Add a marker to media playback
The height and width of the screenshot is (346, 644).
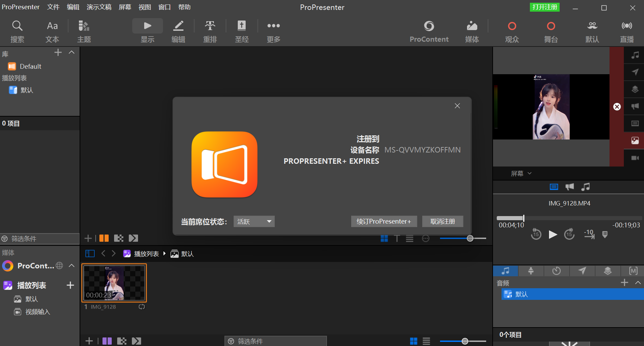coord(605,234)
